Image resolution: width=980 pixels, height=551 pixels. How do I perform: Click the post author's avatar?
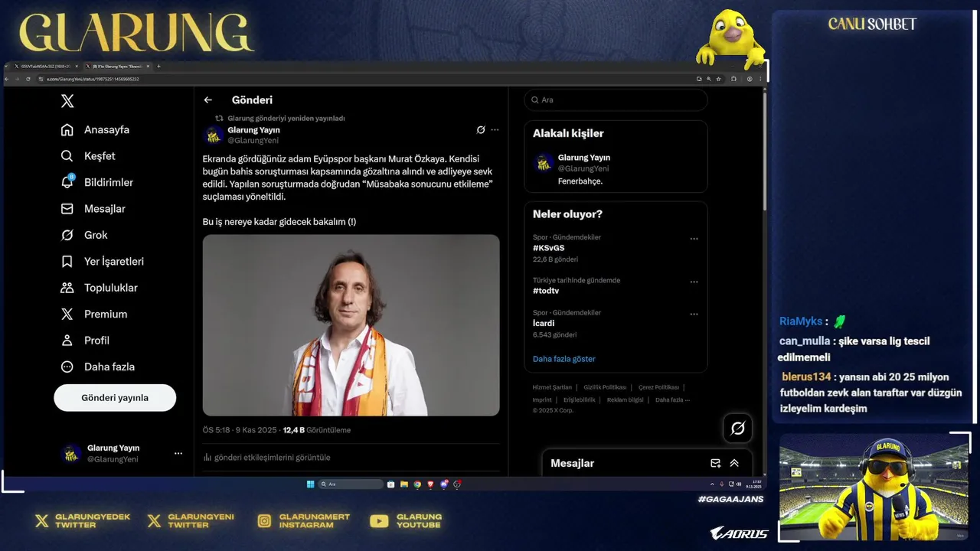213,135
